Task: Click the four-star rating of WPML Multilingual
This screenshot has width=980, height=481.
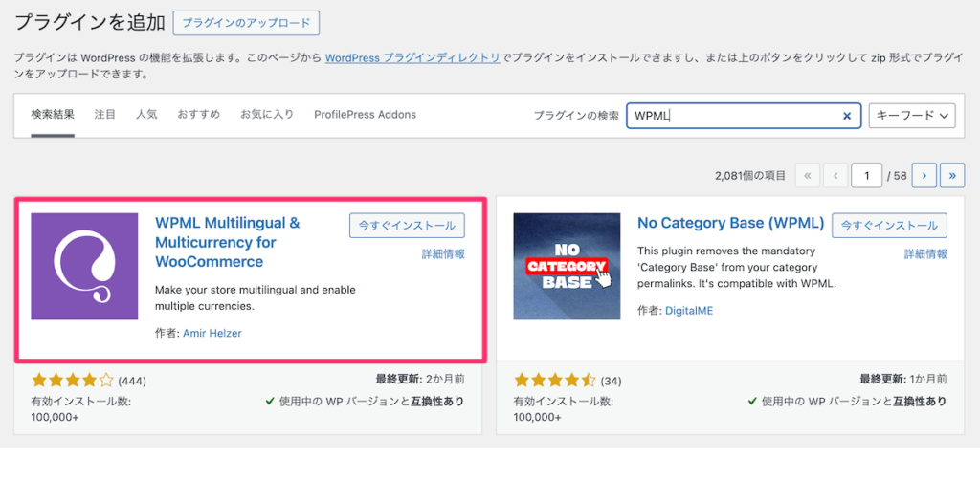Action: point(73,380)
